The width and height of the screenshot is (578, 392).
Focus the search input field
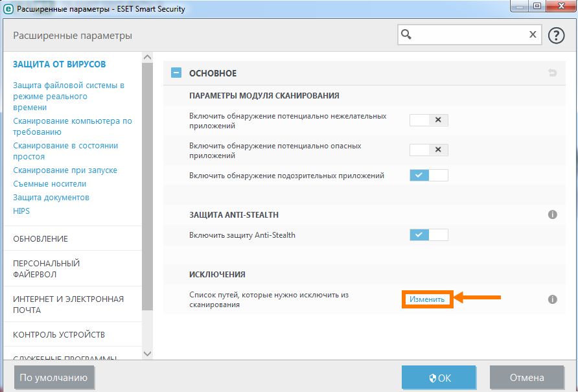pos(469,34)
